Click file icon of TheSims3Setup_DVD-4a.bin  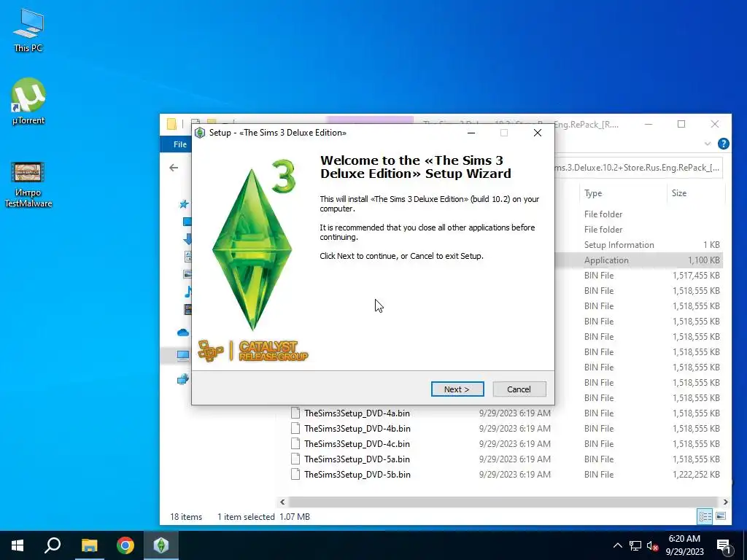pos(295,413)
